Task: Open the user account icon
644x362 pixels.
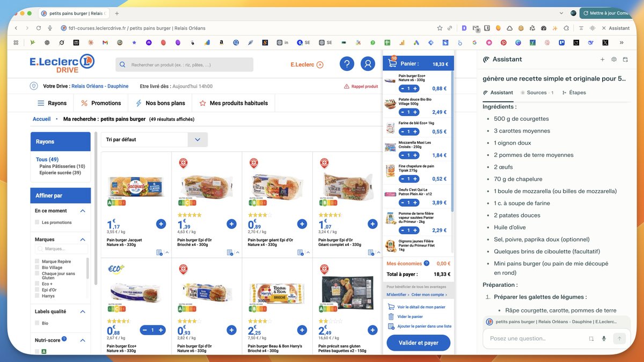Action: coord(368,64)
